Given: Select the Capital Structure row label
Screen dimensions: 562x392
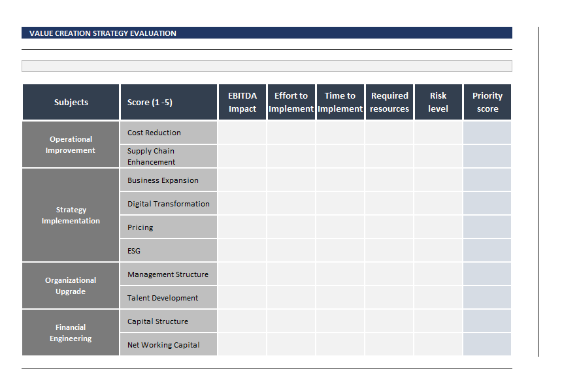Looking at the screenshot, I should pyautogui.click(x=169, y=321).
